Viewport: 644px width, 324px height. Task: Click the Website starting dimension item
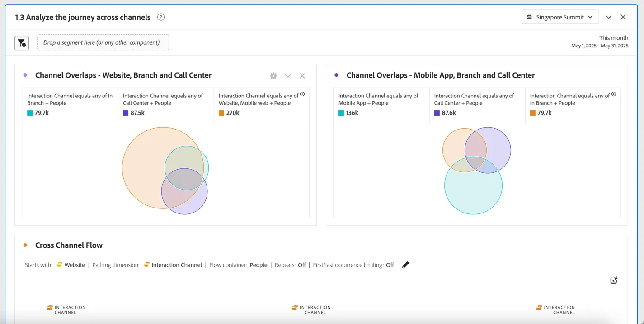point(71,265)
